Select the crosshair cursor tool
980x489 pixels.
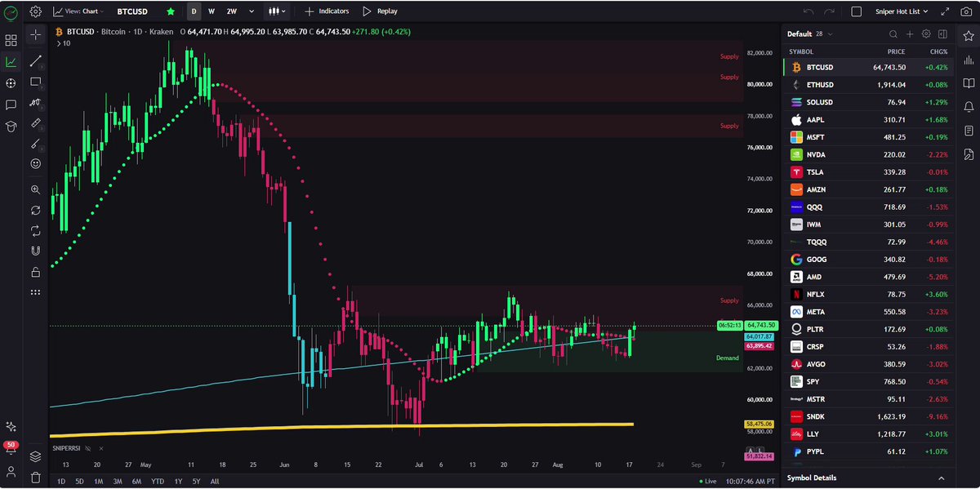click(35, 35)
